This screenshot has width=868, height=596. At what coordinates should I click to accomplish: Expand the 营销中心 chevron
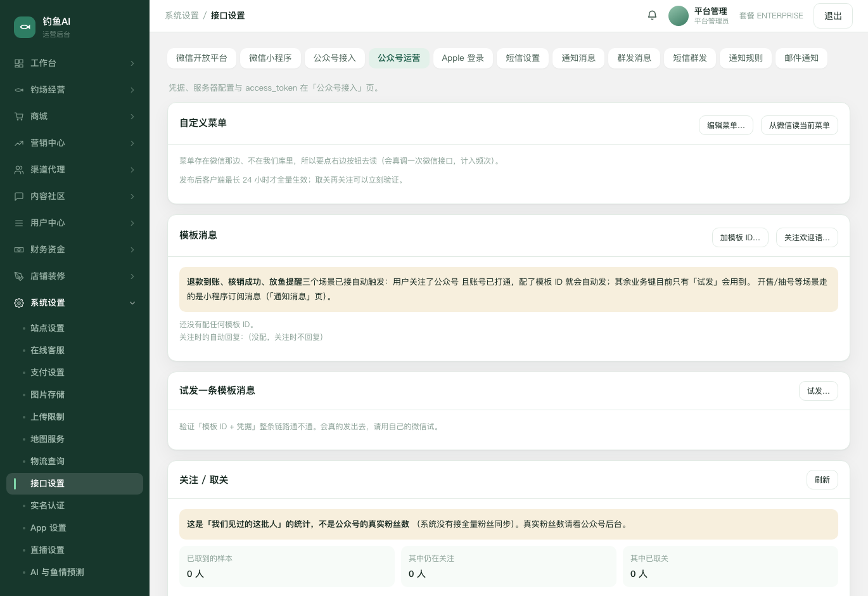click(x=132, y=143)
